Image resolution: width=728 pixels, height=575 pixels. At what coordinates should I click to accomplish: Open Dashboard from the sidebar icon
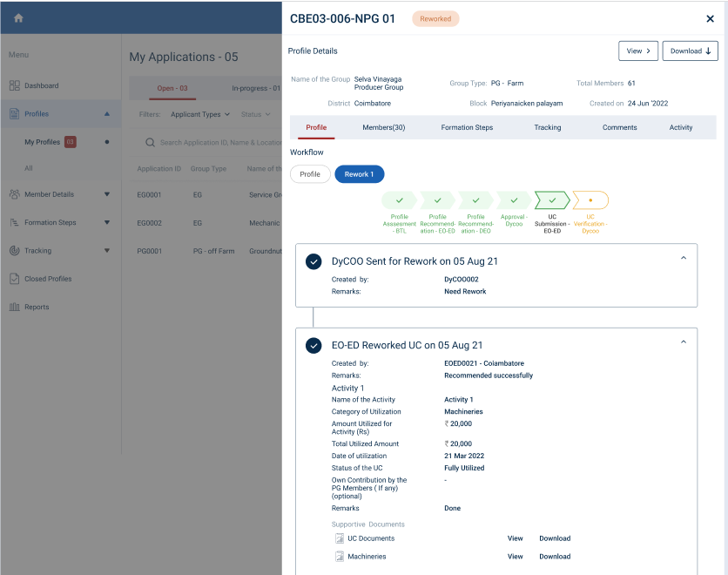(x=15, y=85)
